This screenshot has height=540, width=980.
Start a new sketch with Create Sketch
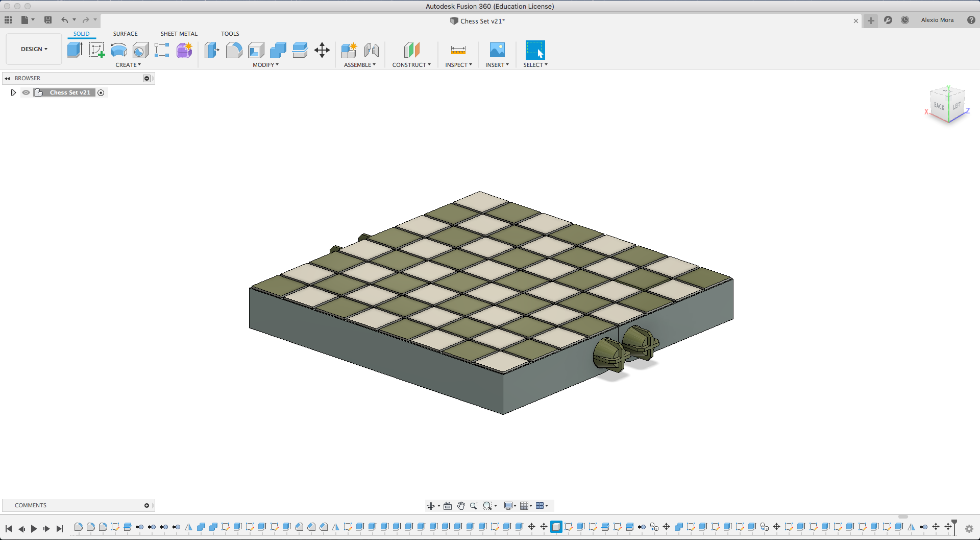96,50
